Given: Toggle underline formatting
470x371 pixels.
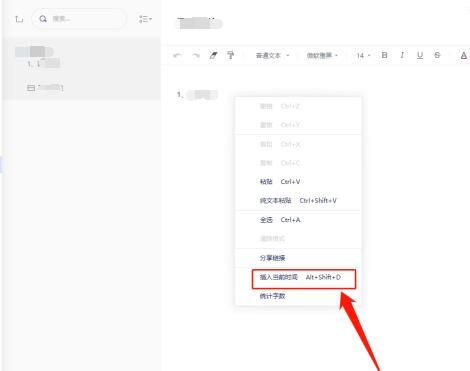Looking at the screenshot, I should point(420,55).
